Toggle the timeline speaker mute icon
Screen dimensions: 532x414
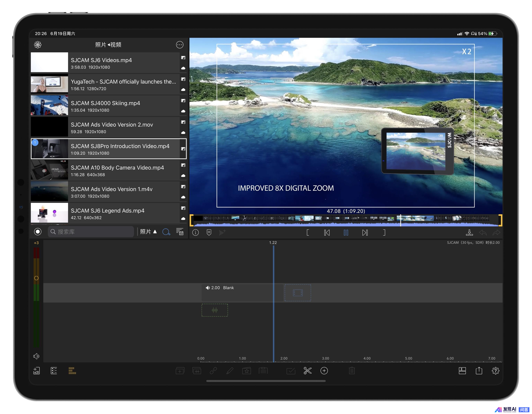click(x=36, y=356)
